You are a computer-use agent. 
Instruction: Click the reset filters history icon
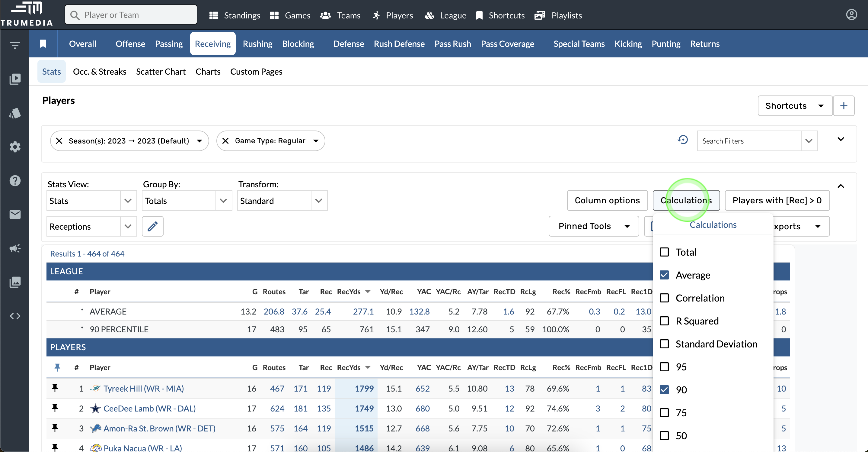[x=683, y=140]
